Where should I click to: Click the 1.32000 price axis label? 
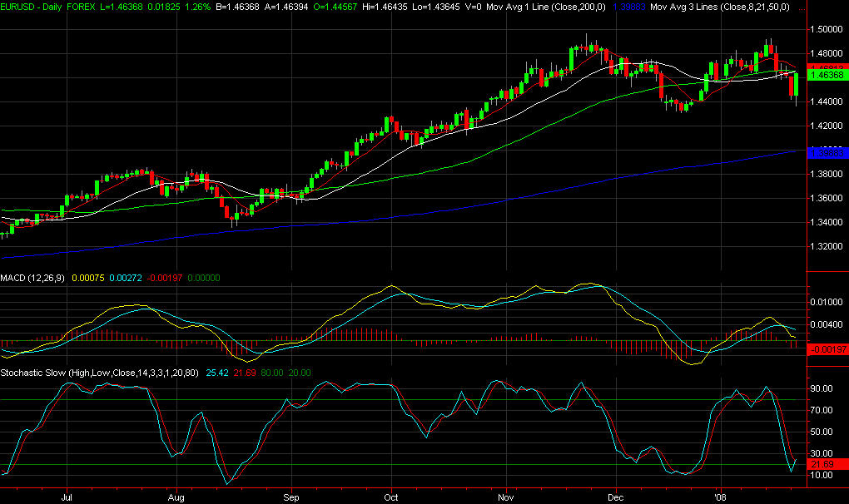coord(827,246)
